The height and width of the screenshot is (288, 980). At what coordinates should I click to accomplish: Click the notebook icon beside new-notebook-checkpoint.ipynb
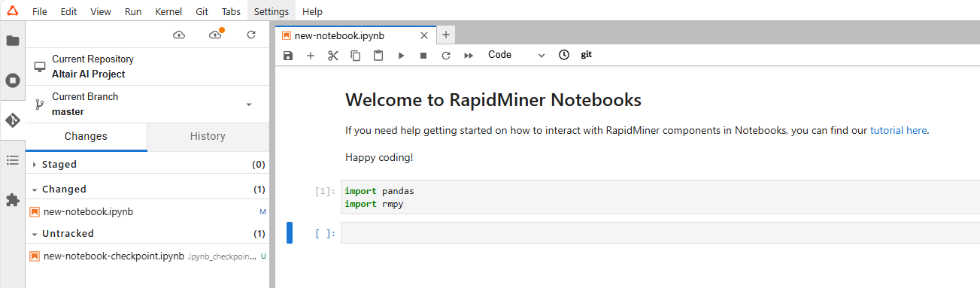(x=35, y=256)
